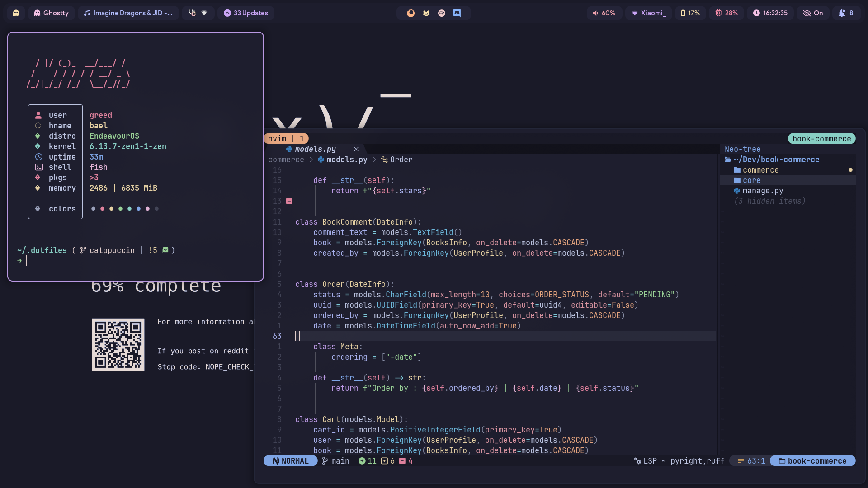The height and width of the screenshot is (488, 868).
Task: Click the 17% battery indicator
Action: point(690,13)
